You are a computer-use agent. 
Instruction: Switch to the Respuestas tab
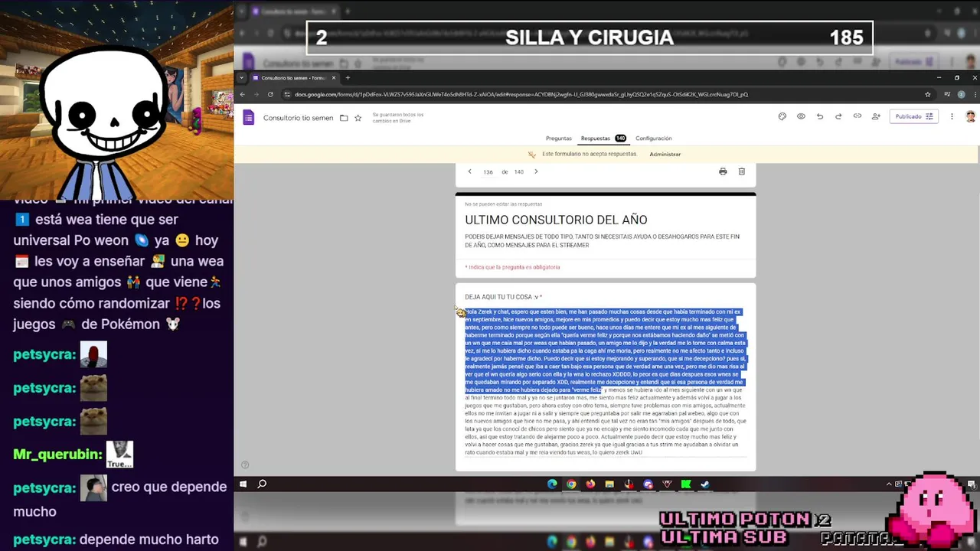[x=603, y=139]
